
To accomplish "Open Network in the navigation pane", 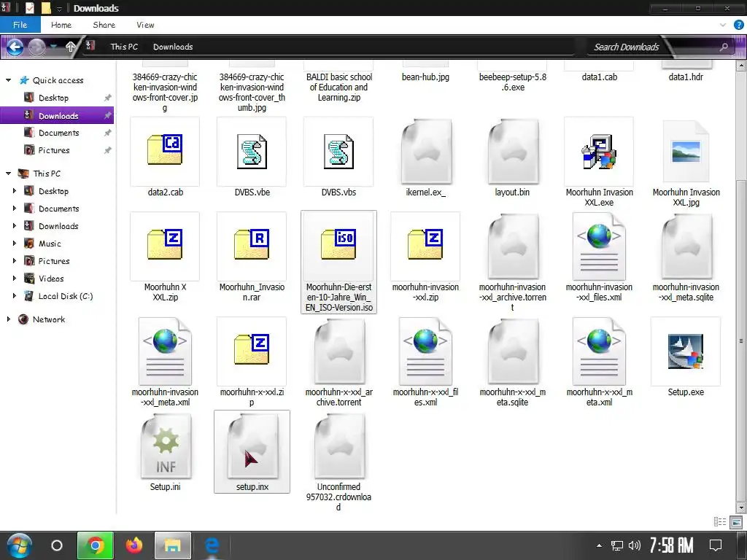I will 49,319.
